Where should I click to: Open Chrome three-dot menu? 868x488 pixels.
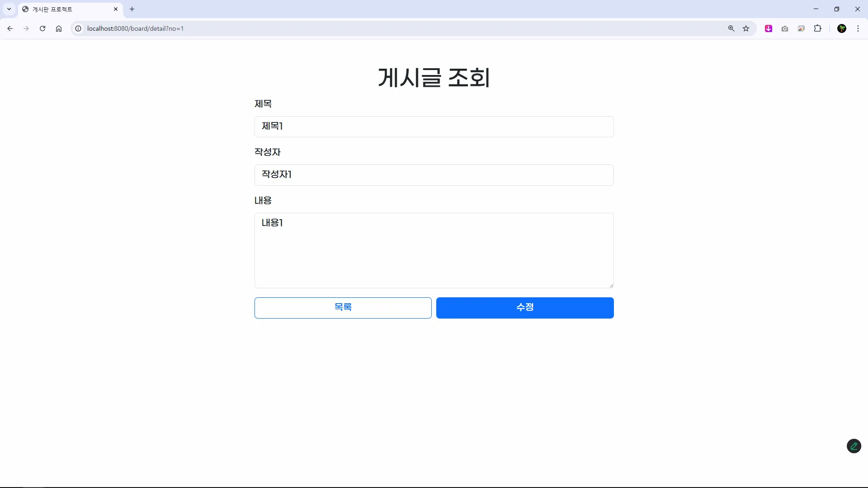tap(858, 28)
